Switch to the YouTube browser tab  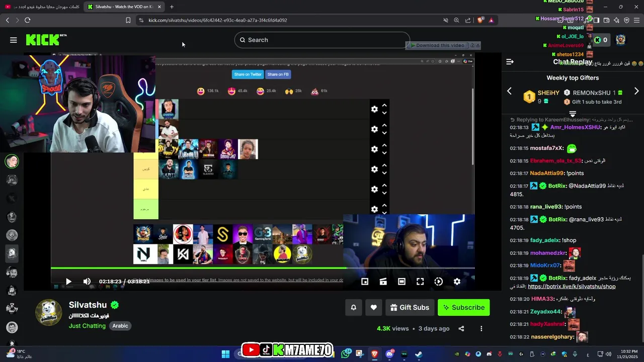[42, 7]
